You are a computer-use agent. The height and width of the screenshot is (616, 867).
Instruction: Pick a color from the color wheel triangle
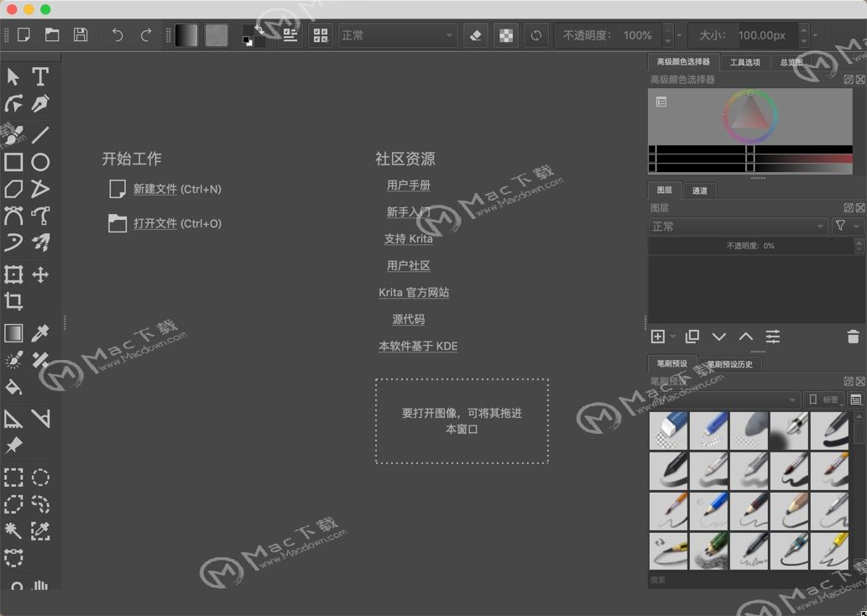[x=751, y=117]
